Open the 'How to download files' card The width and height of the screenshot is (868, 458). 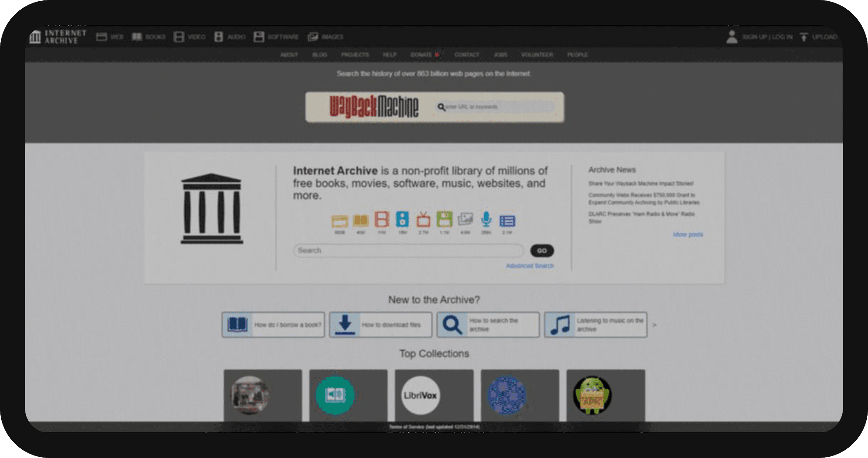pos(381,325)
